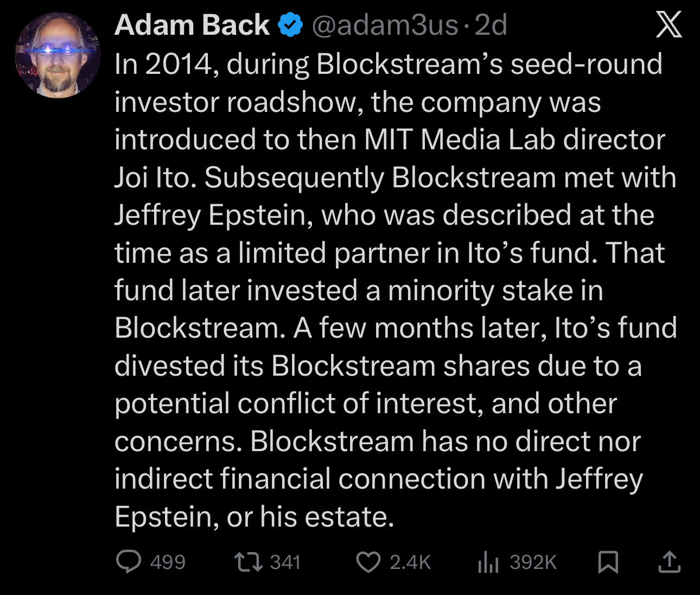Open the @adam3us handle link
This screenshot has height=595, width=700.
coord(385,25)
